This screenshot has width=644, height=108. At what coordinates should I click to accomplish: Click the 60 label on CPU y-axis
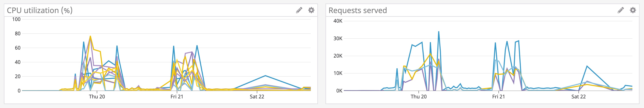click(17, 48)
